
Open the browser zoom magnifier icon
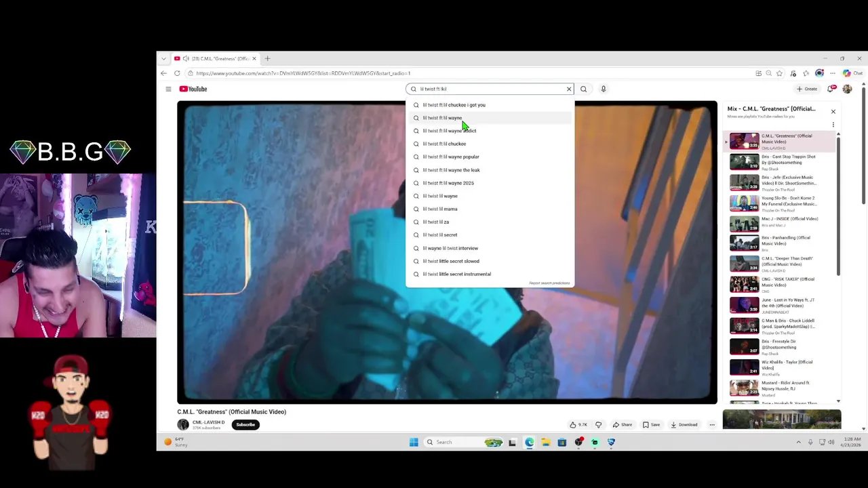(768, 73)
